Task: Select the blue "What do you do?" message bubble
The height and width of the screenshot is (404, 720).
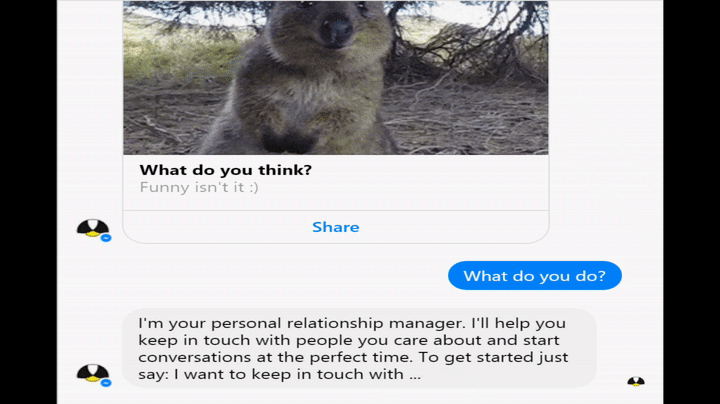Action: [x=534, y=275]
